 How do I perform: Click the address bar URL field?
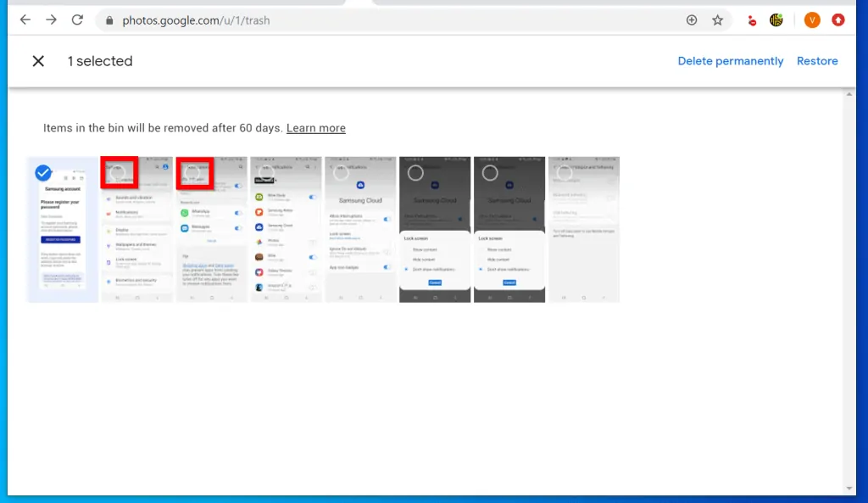point(381,20)
